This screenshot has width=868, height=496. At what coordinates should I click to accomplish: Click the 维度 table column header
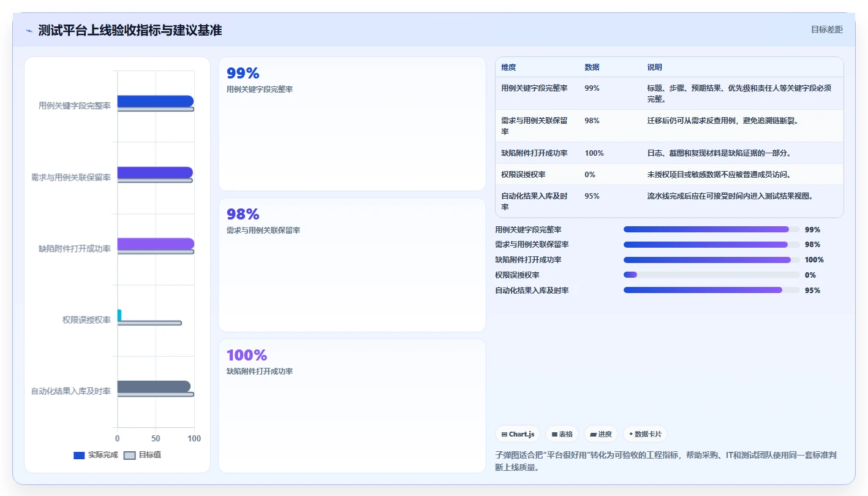click(x=508, y=67)
